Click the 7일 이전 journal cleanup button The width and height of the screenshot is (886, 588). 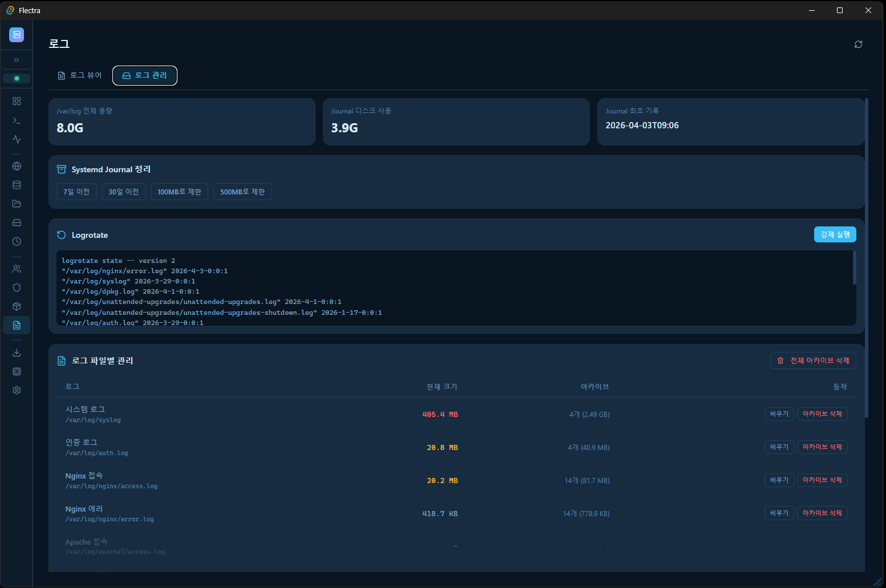pyautogui.click(x=76, y=192)
